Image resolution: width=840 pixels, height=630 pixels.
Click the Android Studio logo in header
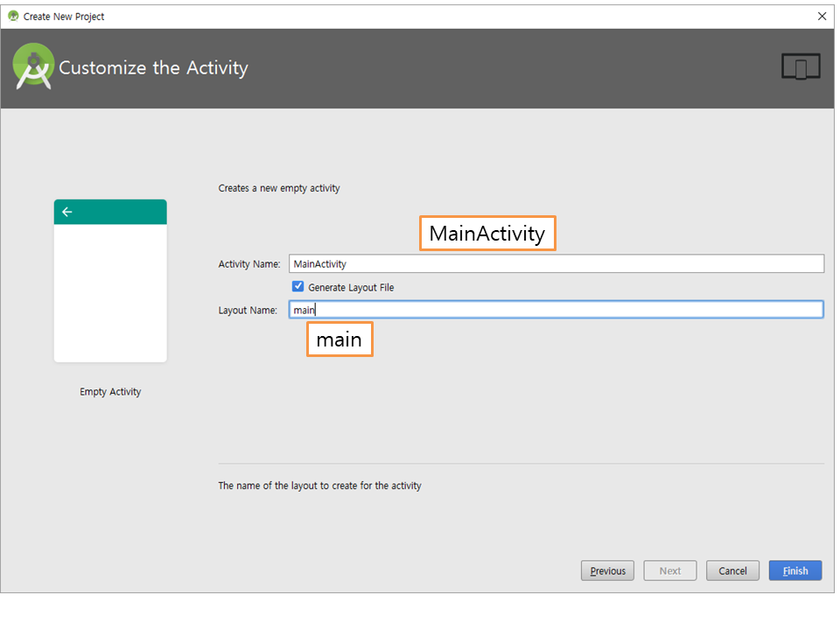point(33,67)
